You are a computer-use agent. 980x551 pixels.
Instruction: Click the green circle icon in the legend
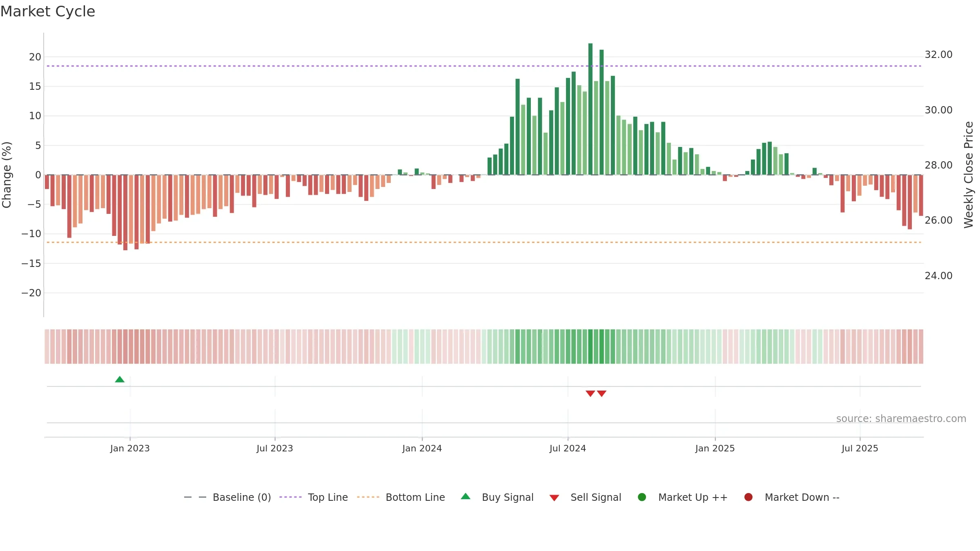point(642,497)
